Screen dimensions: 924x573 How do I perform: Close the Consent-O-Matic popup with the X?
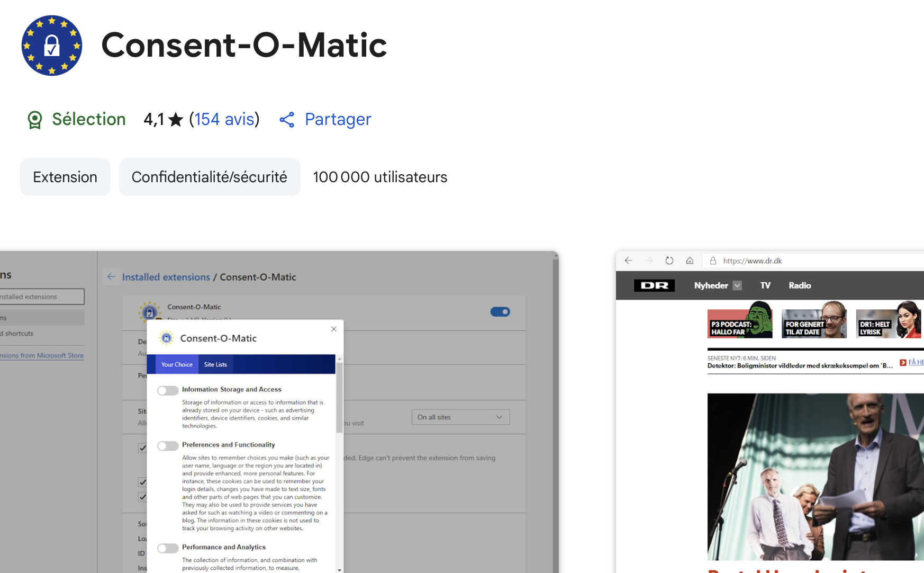[334, 329]
